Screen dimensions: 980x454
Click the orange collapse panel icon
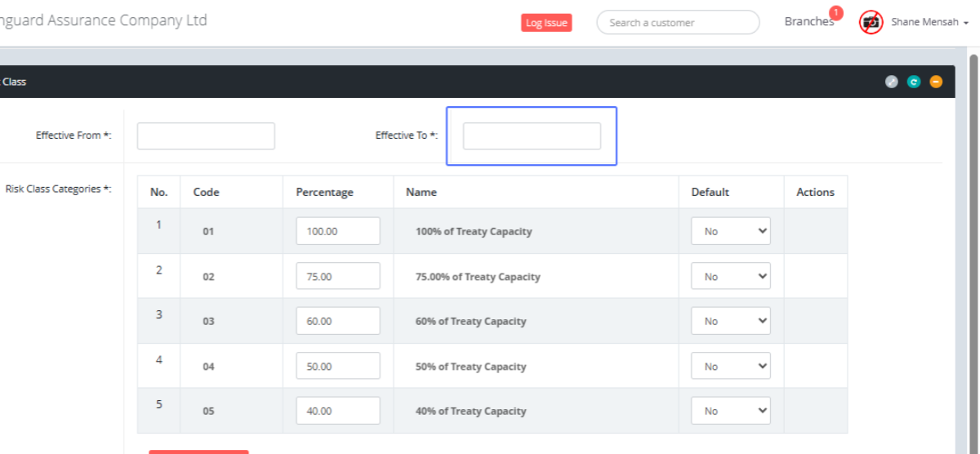click(936, 82)
